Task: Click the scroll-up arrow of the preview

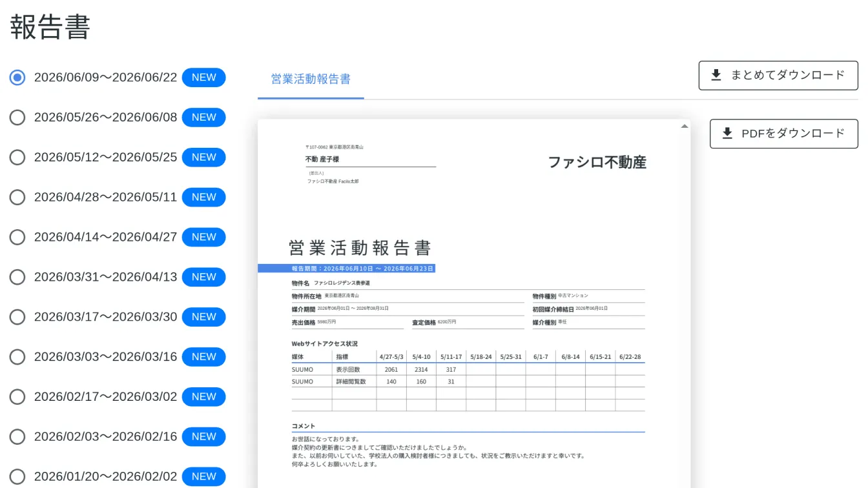Action: coord(685,127)
